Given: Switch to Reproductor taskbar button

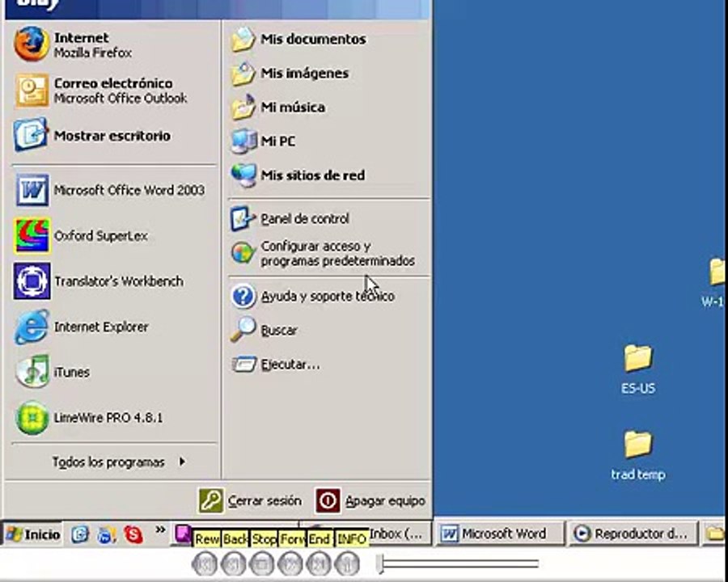Looking at the screenshot, I should (x=633, y=533).
